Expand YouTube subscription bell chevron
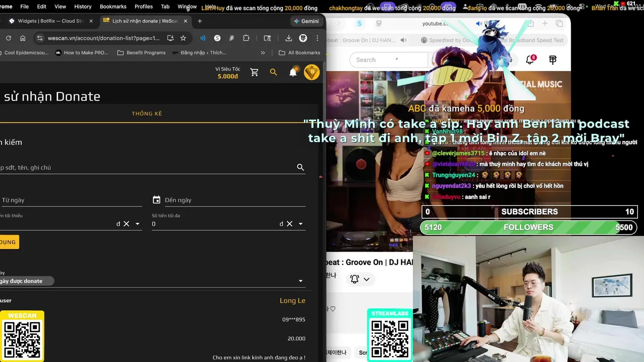 coord(366,279)
